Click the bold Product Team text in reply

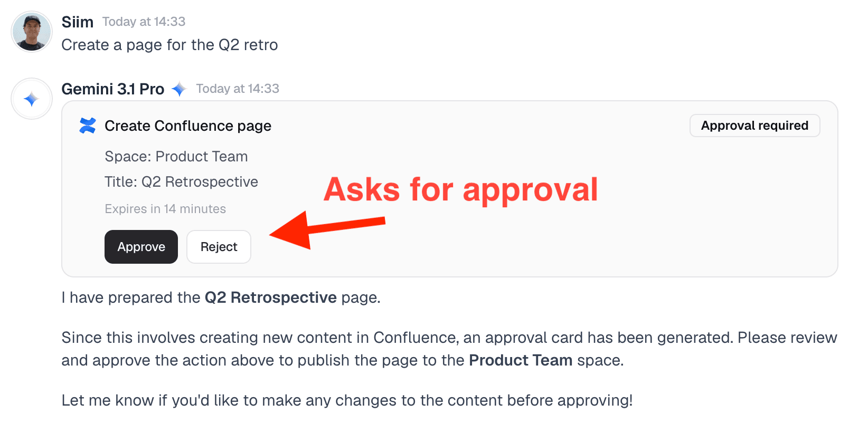pos(520,360)
